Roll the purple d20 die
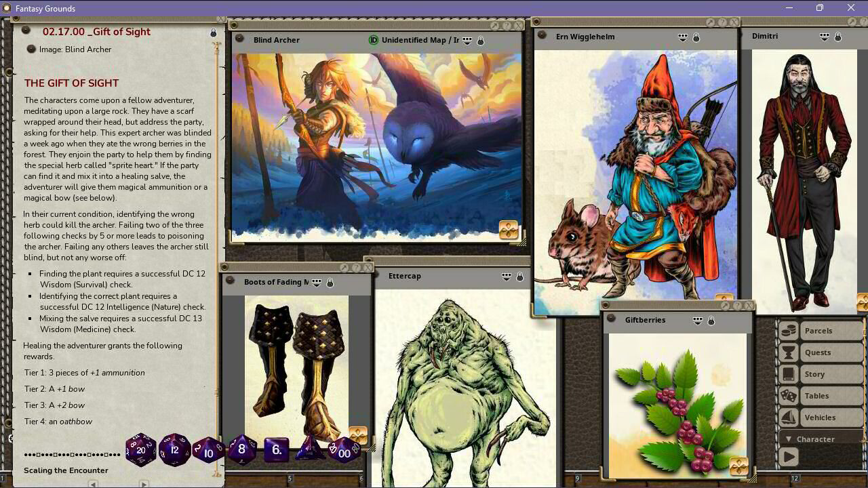 140,449
